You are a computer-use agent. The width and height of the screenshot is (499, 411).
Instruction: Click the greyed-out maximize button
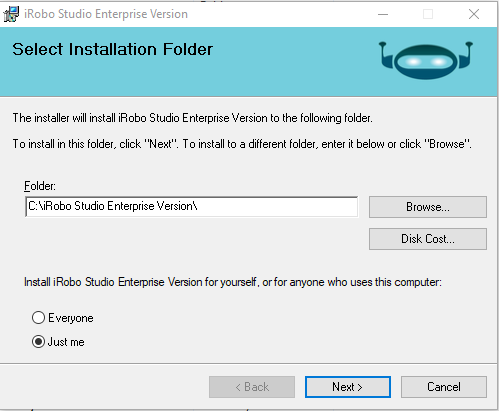428,14
